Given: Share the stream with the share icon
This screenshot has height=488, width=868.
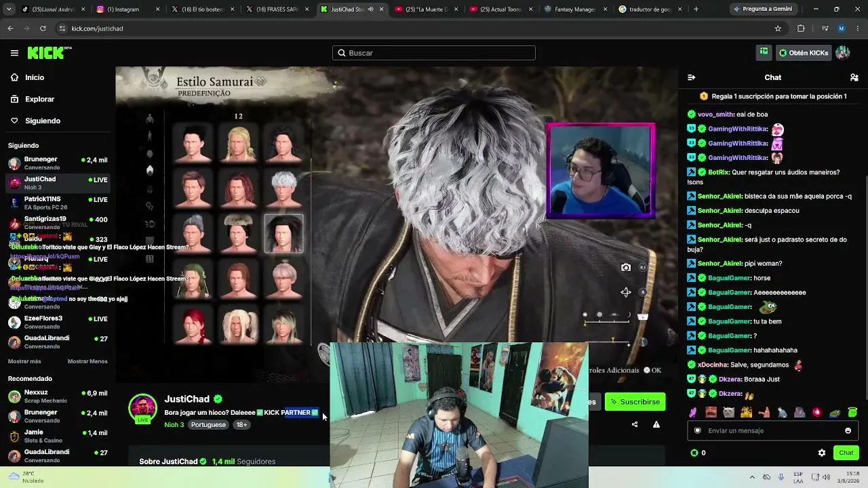Looking at the screenshot, I should point(635,425).
